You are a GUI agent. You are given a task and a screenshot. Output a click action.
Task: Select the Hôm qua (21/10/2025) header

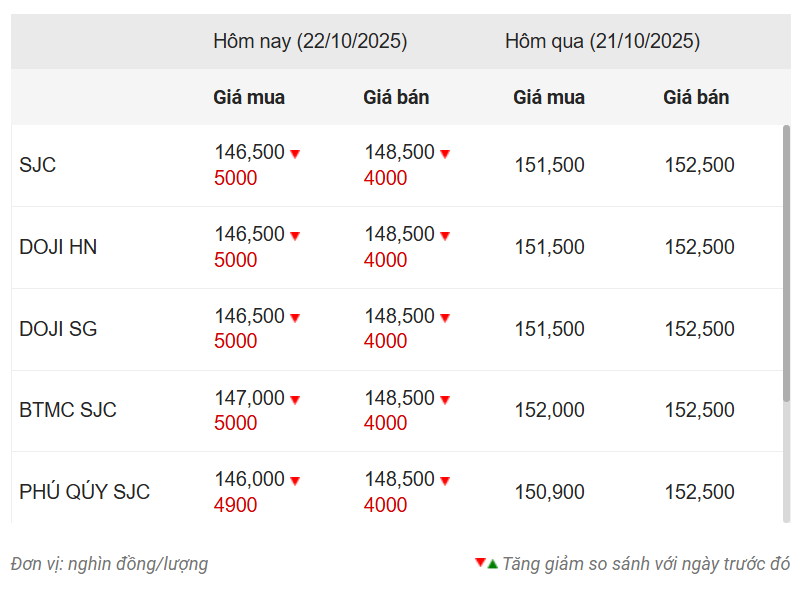pos(602,42)
